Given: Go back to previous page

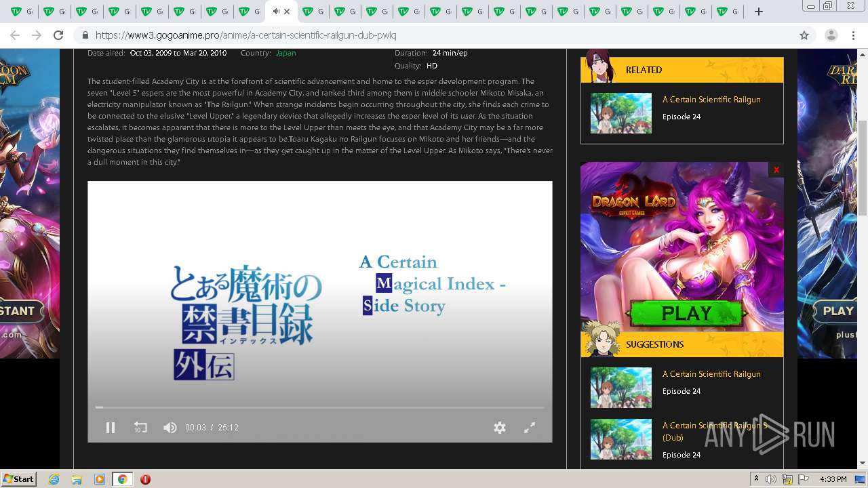Looking at the screenshot, I should 15,35.
